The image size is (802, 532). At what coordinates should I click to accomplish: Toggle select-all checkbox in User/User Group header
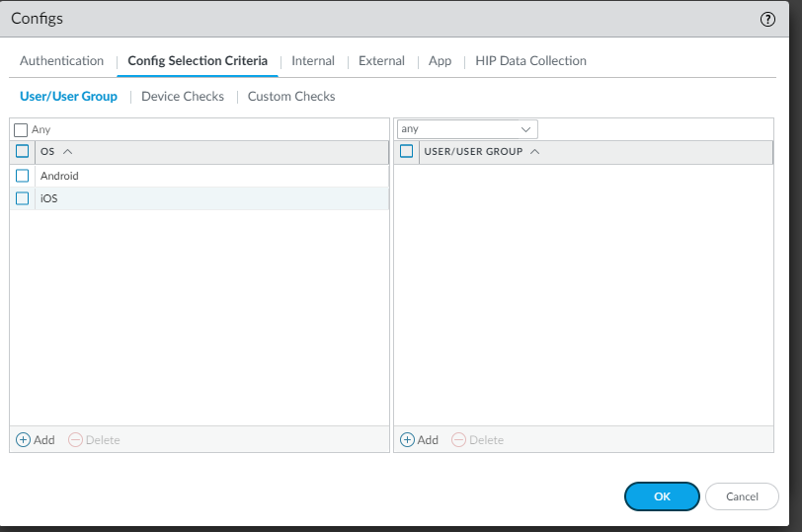(406, 151)
